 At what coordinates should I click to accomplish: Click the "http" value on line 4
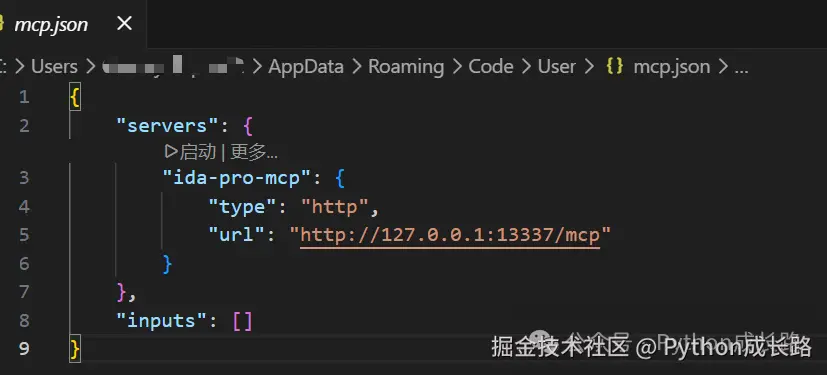pyautogui.click(x=334, y=207)
